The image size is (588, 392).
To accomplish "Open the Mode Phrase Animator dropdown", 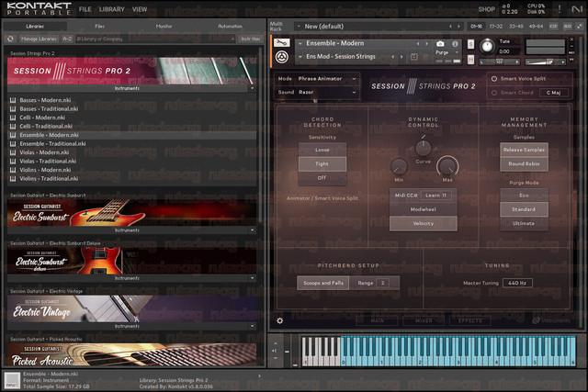I will pyautogui.click(x=327, y=79).
